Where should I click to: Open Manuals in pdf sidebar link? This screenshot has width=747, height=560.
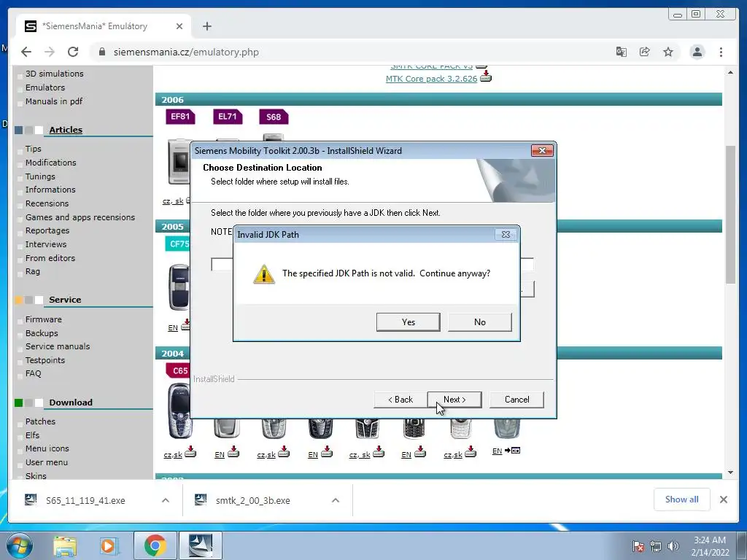click(x=54, y=101)
